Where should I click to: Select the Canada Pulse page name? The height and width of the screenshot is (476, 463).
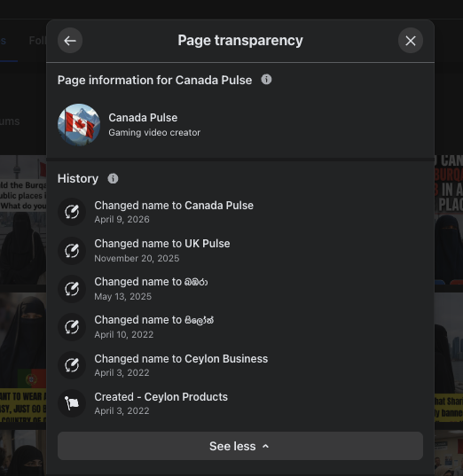143,118
